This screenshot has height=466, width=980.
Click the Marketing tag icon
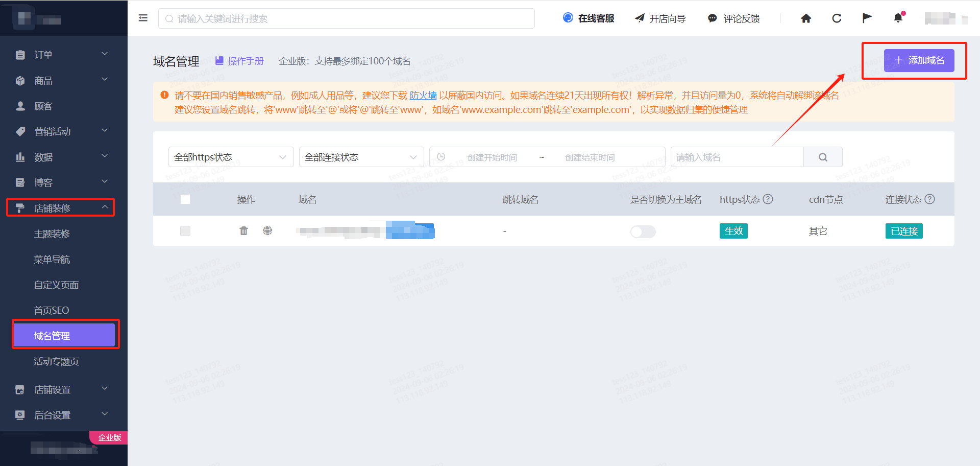click(x=20, y=131)
